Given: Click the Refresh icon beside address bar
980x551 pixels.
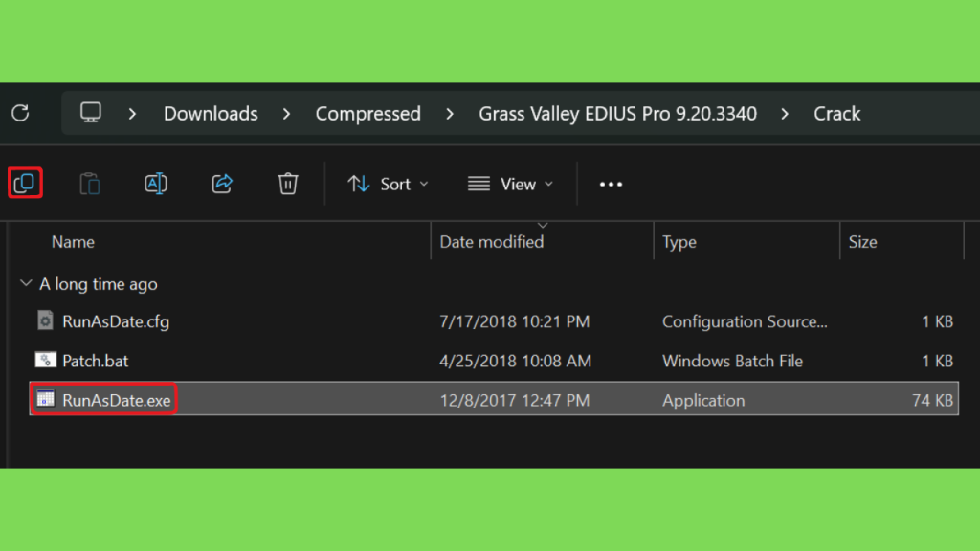Looking at the screenshot, I should (21, 113).
